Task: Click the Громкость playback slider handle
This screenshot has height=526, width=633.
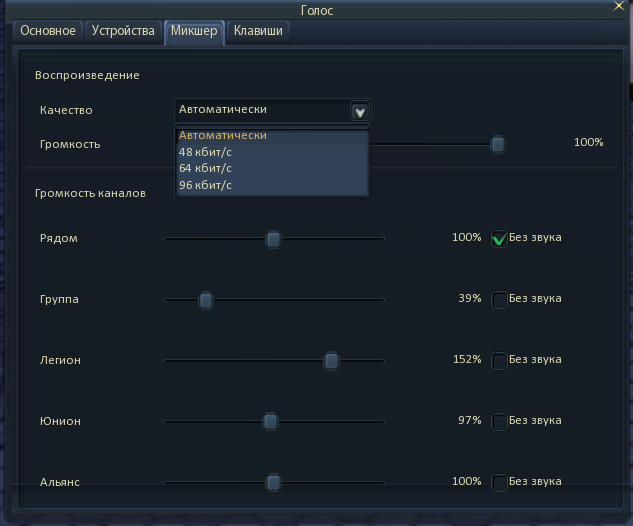Action: pos(498,145)
